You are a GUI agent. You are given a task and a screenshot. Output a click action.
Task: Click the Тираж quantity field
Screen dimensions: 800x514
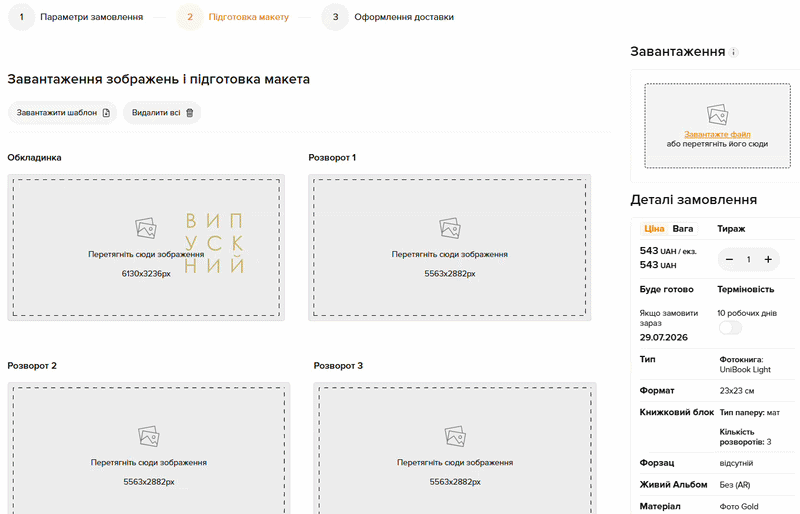[748, 259]
